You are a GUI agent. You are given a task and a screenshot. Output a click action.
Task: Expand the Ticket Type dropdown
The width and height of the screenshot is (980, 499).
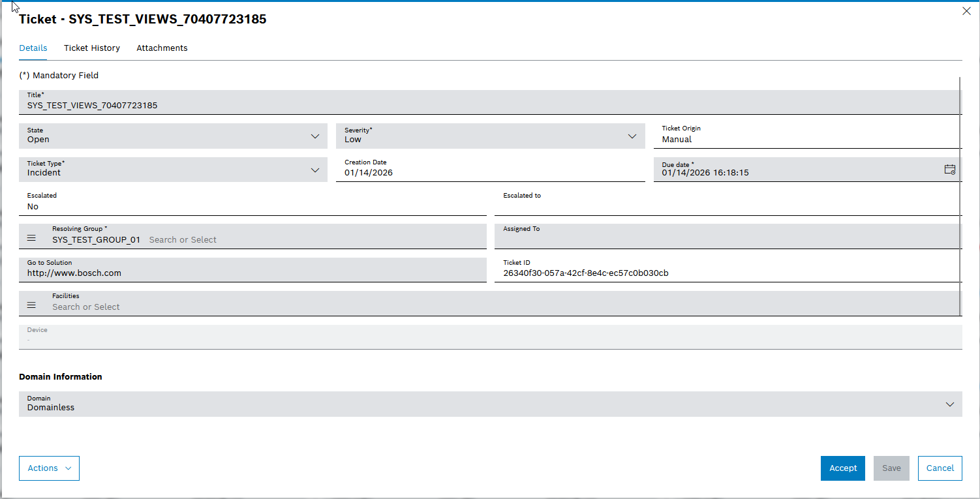(x=315, y=170)
